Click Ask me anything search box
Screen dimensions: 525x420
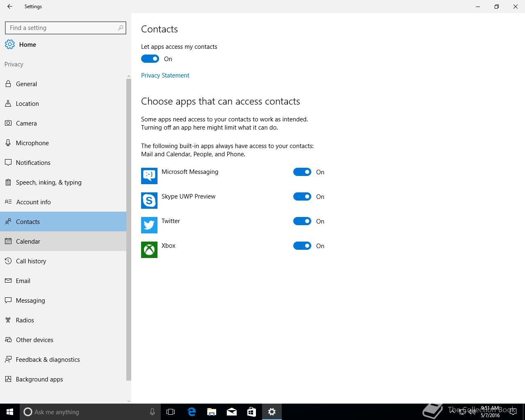tap(90, 412)
